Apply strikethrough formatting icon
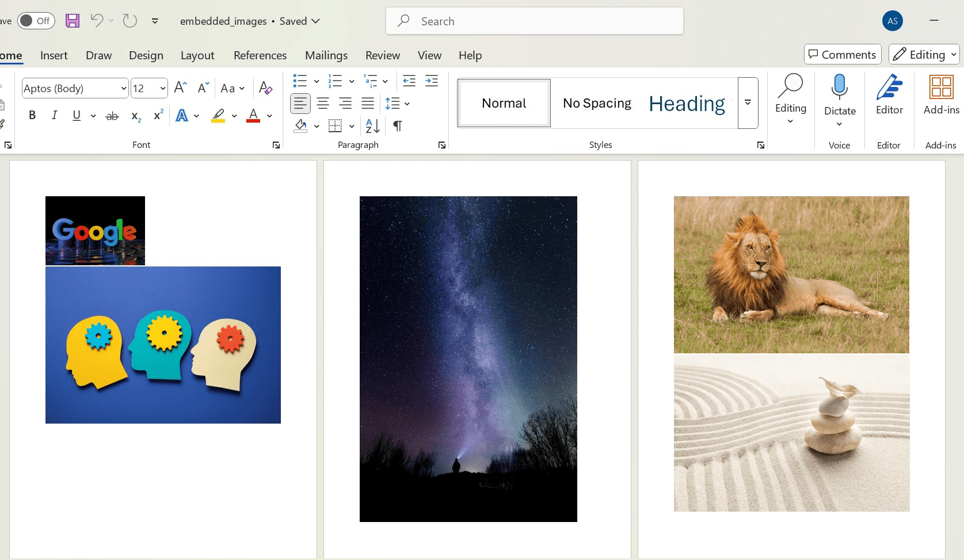Viewport: 964px width, 560px height. pos(112,116)
